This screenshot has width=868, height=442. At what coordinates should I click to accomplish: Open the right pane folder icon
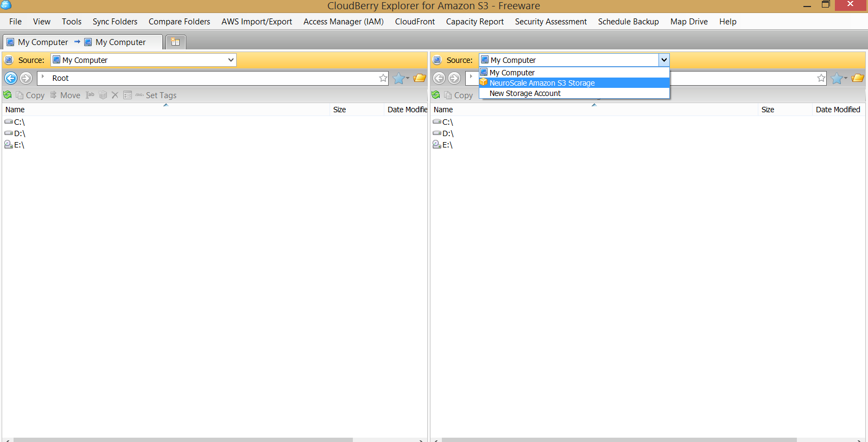tap(858, 78)
